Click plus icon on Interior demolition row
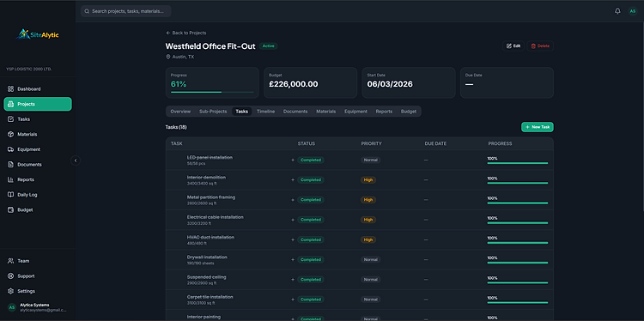The width and height of the screenshot is (644, 321). tap(293, 179)
